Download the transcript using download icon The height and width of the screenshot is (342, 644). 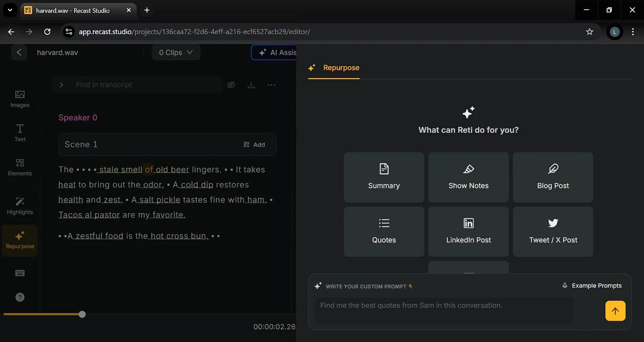[x=251, y=85]
